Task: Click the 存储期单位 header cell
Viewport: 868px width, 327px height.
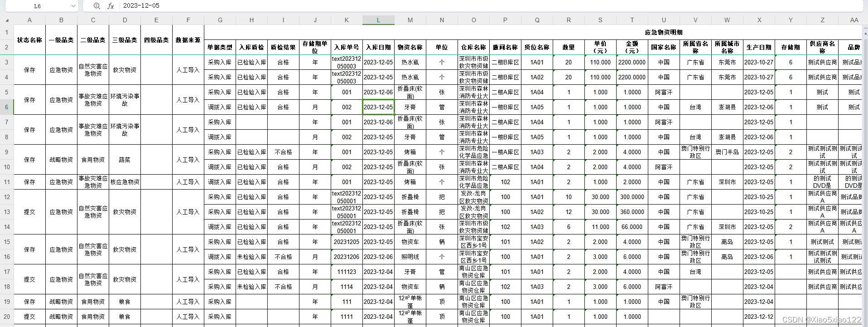Action: click(x=315, y=47)
